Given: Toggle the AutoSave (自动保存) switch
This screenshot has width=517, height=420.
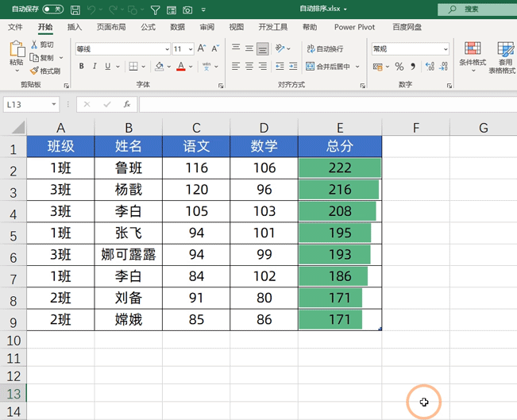Looking at the screenshot, I should 52,10.
